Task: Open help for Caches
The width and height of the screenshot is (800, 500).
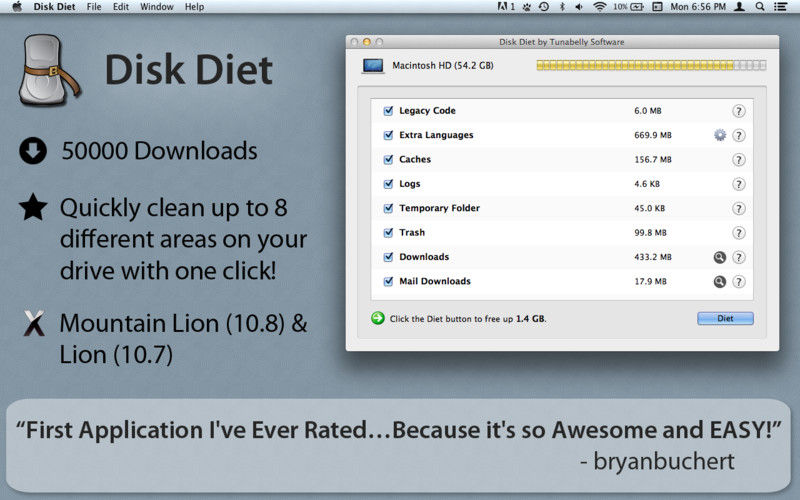Action: [x=738, y=160]
